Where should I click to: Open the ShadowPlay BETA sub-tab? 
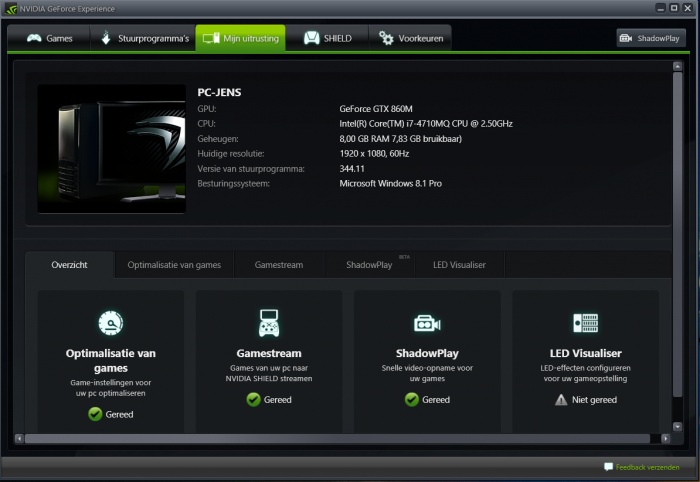tap(370, 265)
